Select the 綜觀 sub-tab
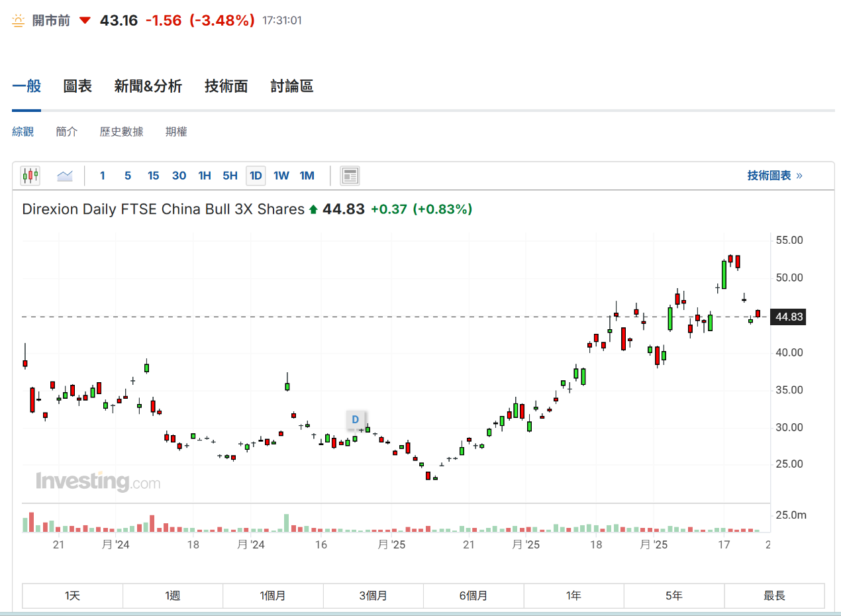841x616 pixels. 23,132
